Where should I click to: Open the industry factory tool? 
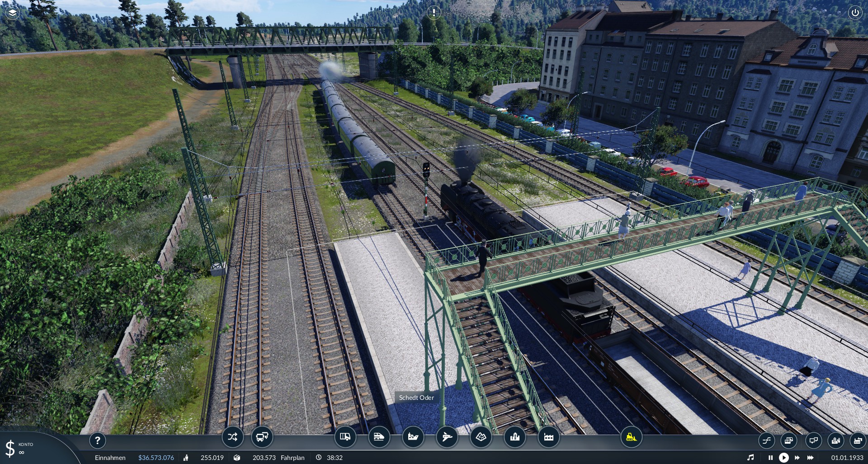click(x=548, y=437)
